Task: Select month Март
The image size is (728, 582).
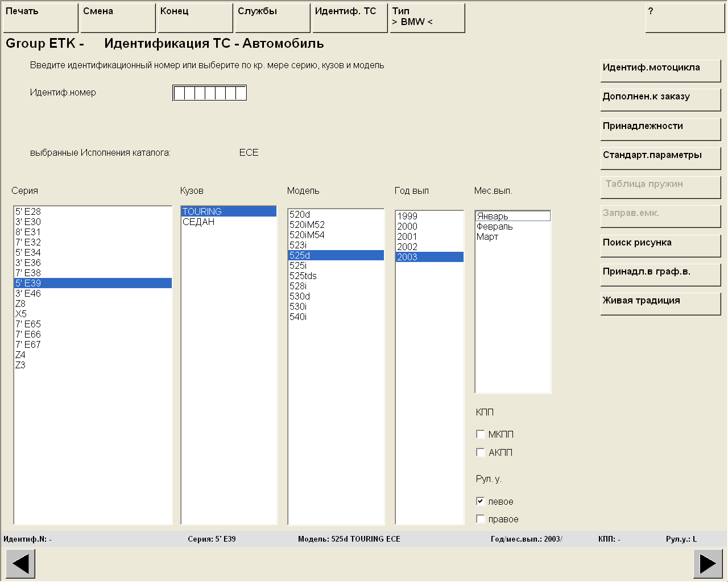Action: coord(513,236)
